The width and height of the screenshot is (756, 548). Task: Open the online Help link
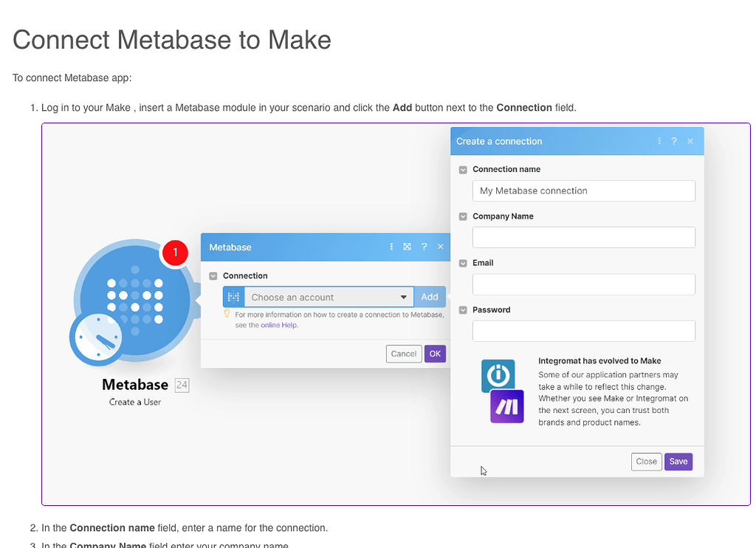(x=279, y=324)
